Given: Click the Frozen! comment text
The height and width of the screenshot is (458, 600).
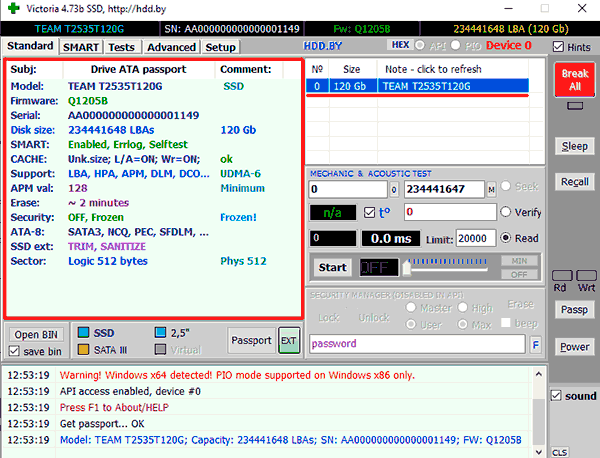Looking at the screenshot, I should 238,217.
